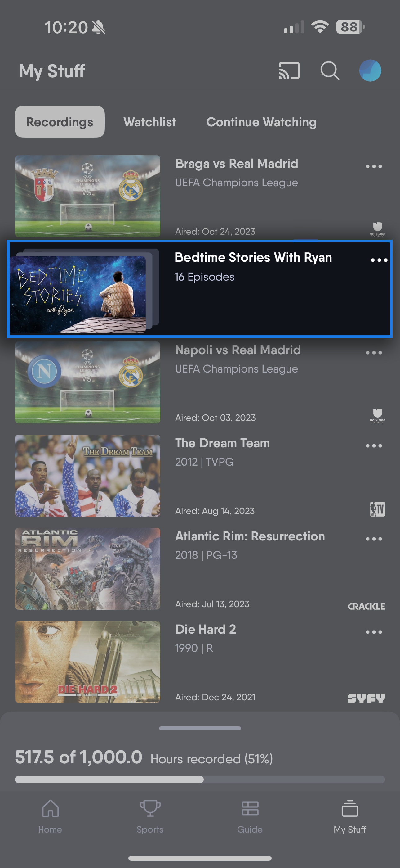
Task: Tap the 517.5 of 1,000.0 hours text
Action: point(78,757)
